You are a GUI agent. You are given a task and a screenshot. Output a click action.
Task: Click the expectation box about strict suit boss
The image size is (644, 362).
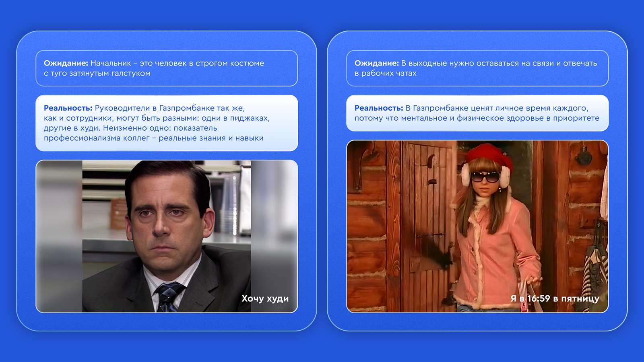click(x=167, y=68)
